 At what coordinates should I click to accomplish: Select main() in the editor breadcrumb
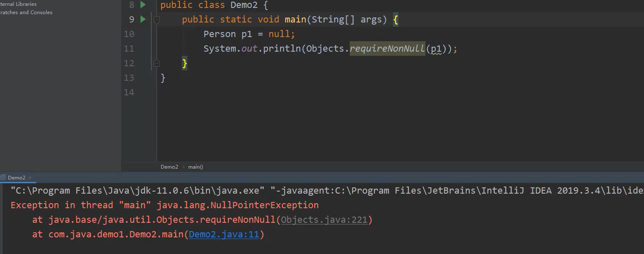pos(196,167)
